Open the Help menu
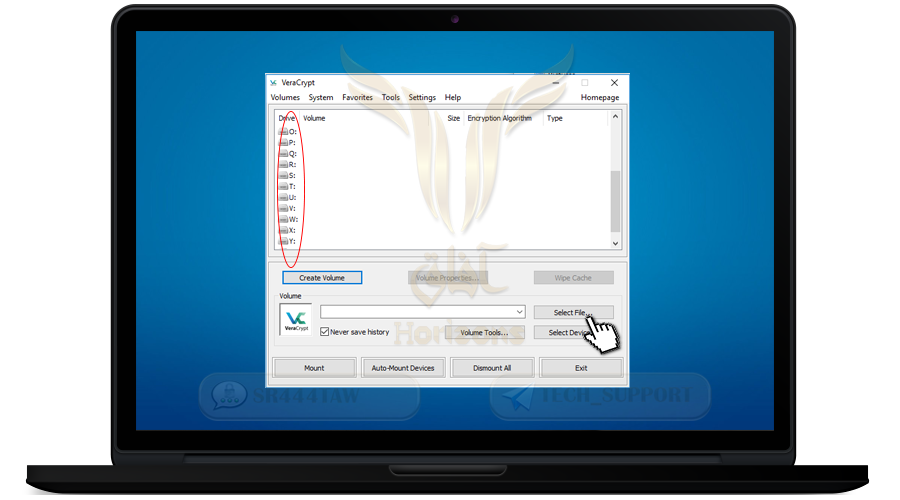The width and height of the screenshot is (900, 500). [x=453, y=98]
